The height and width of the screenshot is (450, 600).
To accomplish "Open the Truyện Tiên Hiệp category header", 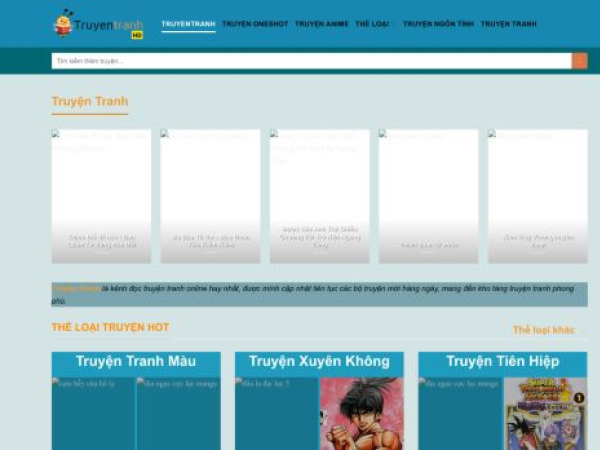I will click(502, 362).
